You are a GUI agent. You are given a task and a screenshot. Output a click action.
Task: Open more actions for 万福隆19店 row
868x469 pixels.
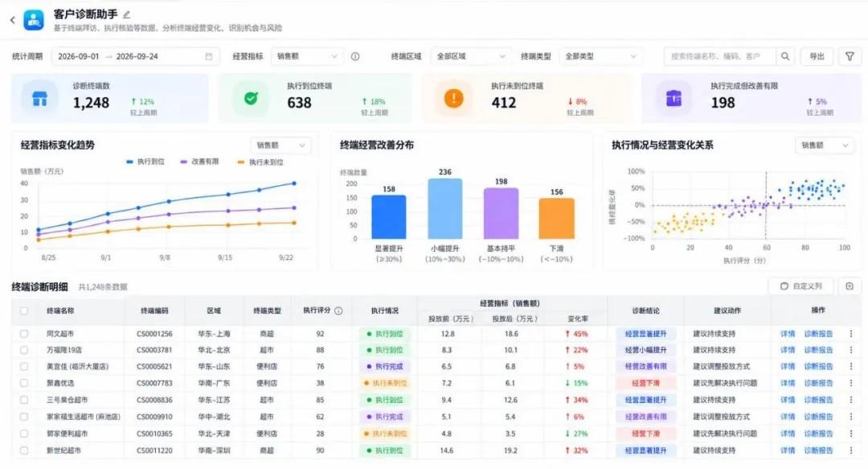pos(851,350)
